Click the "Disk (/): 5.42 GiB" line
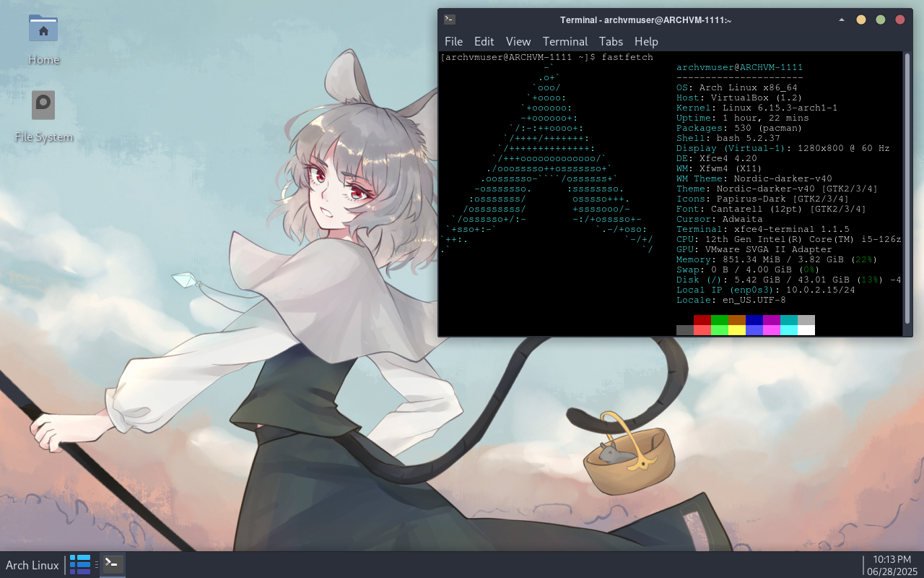Screen dimensions: 924x578 point(789,280)
